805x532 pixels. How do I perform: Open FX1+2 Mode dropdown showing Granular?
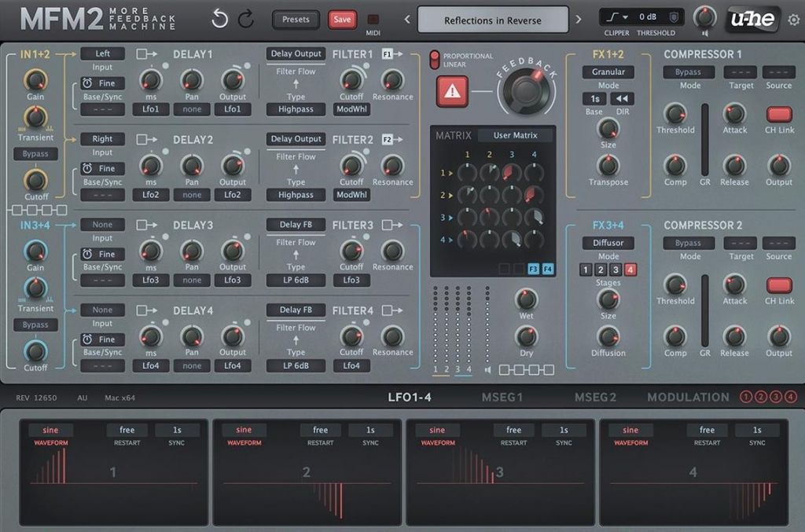[608, 72]
